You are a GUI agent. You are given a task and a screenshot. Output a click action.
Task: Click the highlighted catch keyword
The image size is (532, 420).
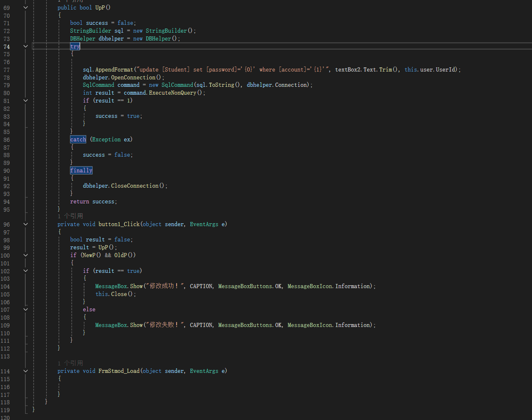[x=78, y=139]
